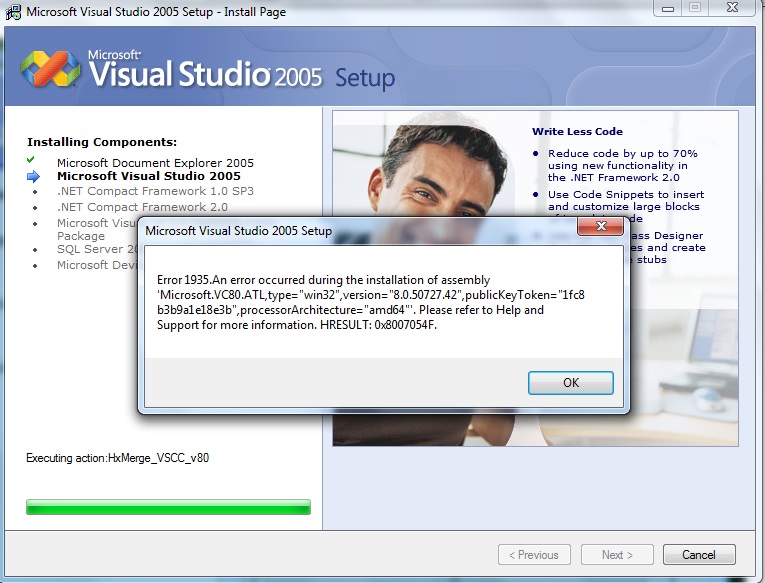Viewport: 765px width, 583px height.
Task: Click the green checkmark beside Document Explorer 2005
Action: point(31,160)
